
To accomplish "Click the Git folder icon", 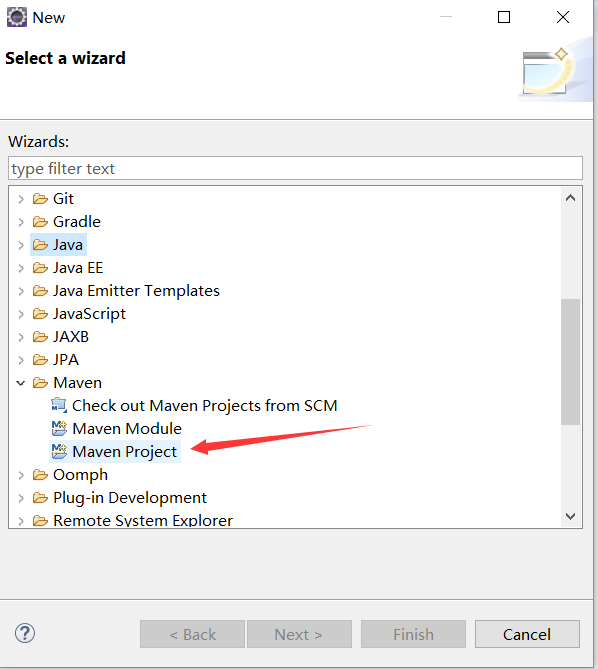I will [x=41, y=199].
